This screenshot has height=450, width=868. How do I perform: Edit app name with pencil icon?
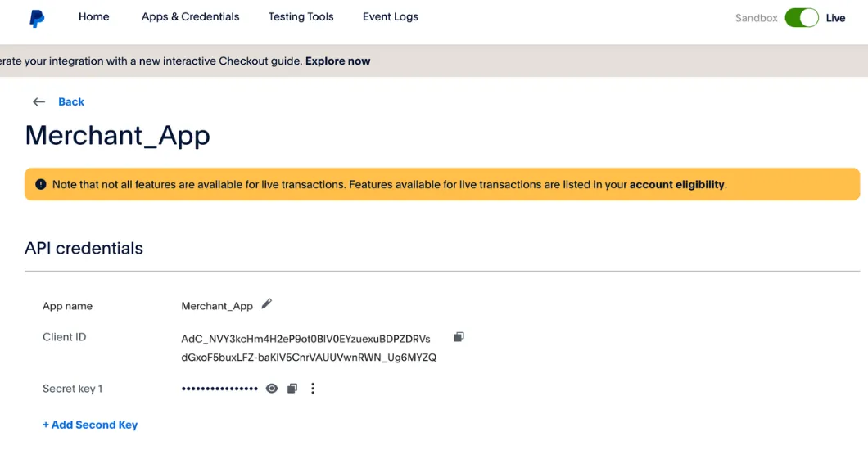267,304
